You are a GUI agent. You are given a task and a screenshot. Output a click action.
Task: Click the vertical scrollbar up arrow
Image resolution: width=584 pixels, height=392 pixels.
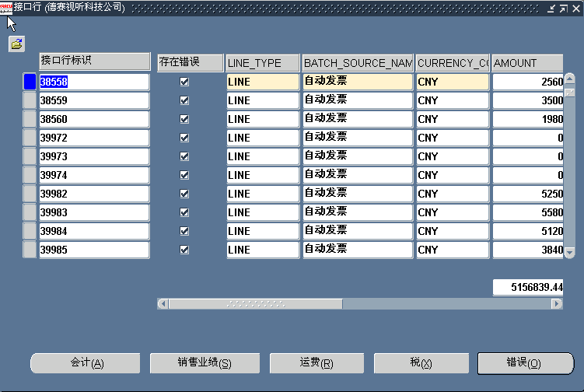[x=569, y=79]
